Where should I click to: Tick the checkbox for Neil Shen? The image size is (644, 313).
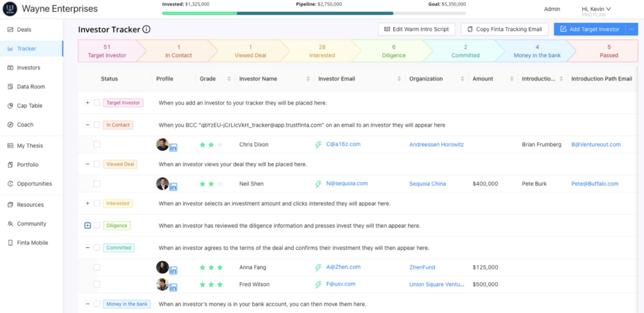pos(97,184)
